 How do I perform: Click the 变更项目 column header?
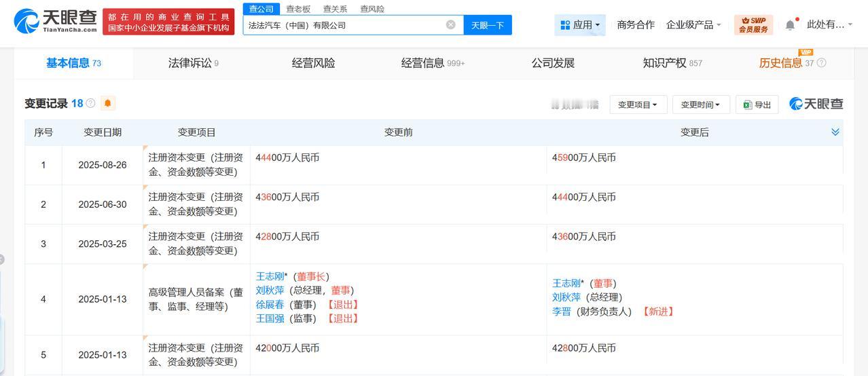click(x=197, y=132)
